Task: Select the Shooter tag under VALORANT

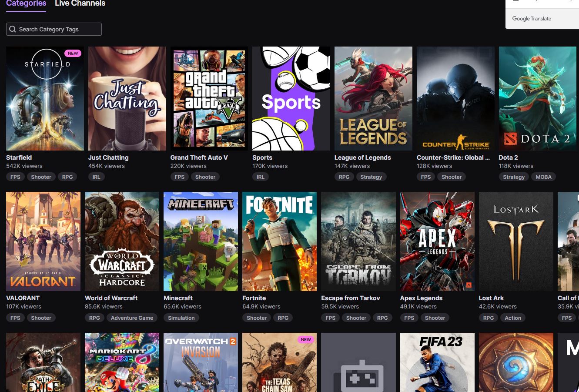Action: pyautogui.click(x=41, y=318)
